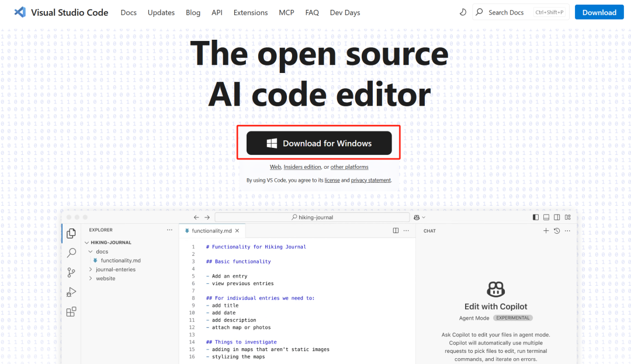631x364 pixels.
Task: Open the Updates nav item
Action: 161,12
